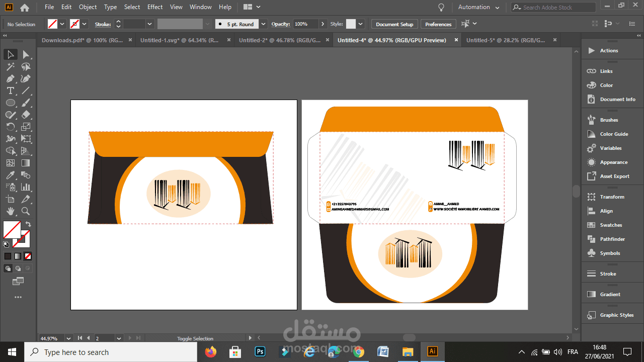Enable Draw Normal mode
Viewport: 644px width, 362px height.
(8, 268)
